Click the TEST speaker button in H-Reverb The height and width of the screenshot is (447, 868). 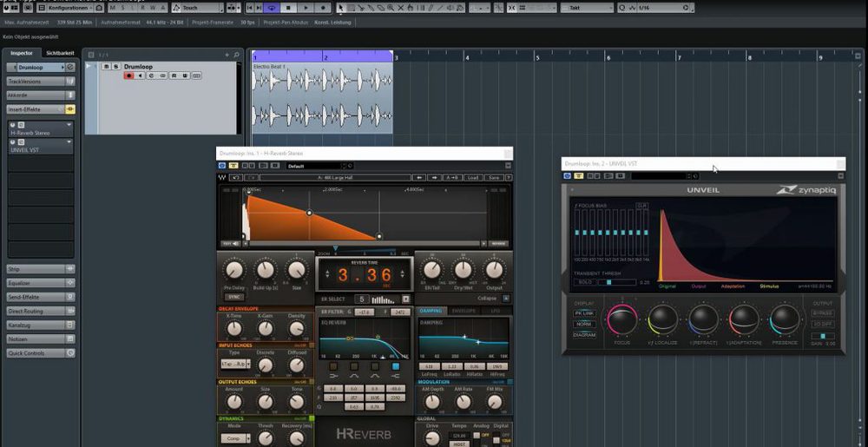coord(230,243)
